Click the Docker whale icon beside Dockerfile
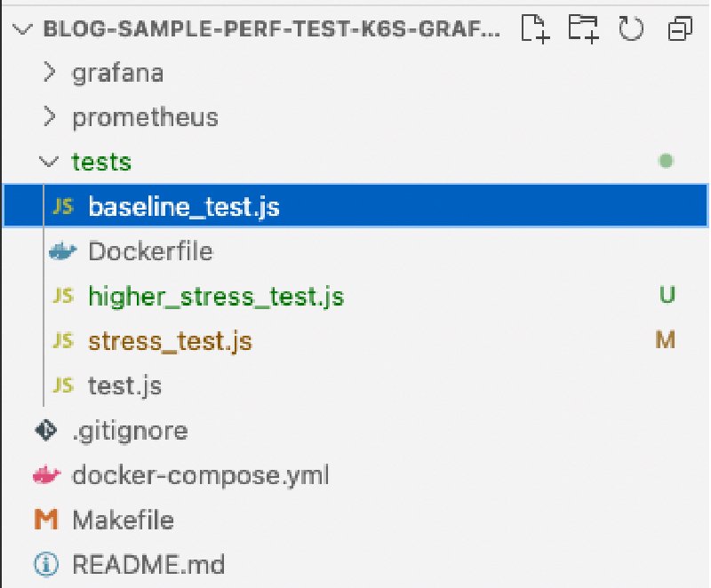This screenshot has height=588, width=711. (x=62, y=251)
